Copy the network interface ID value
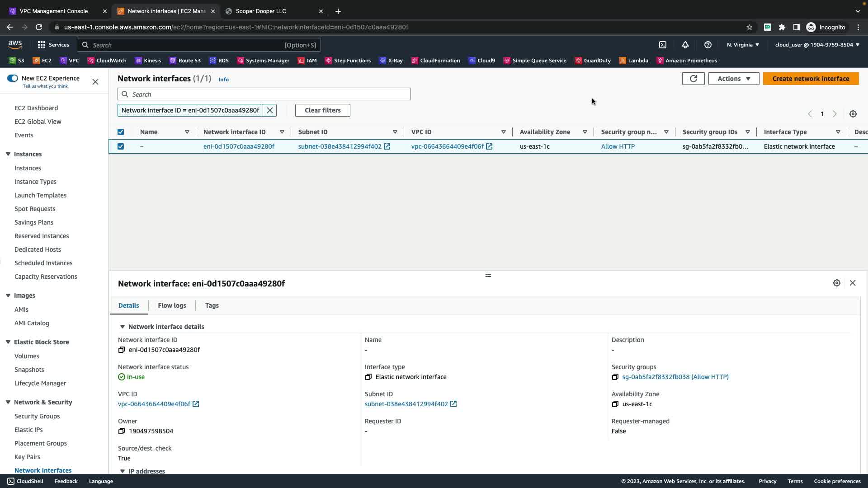The image size is (868, 488). [x=122, y=350]
